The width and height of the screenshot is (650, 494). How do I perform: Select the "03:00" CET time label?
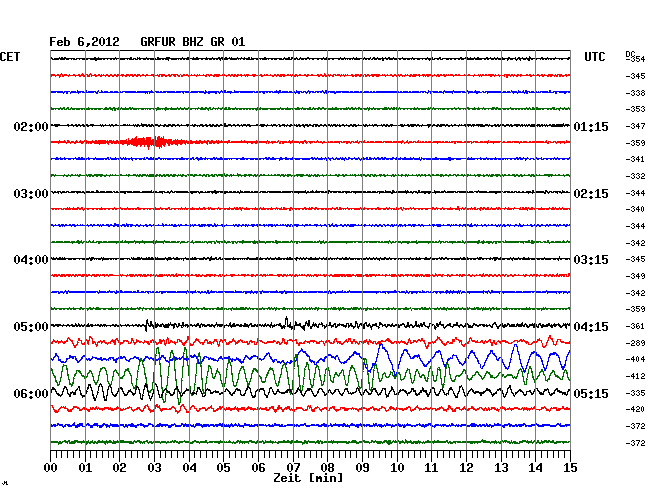pyautogui.click(x=31, y=194)
